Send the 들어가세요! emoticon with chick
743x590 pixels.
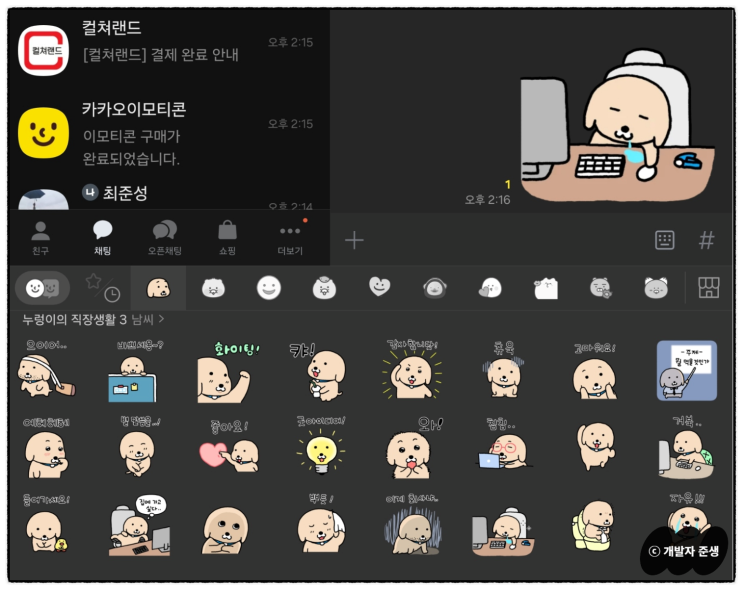45,524
